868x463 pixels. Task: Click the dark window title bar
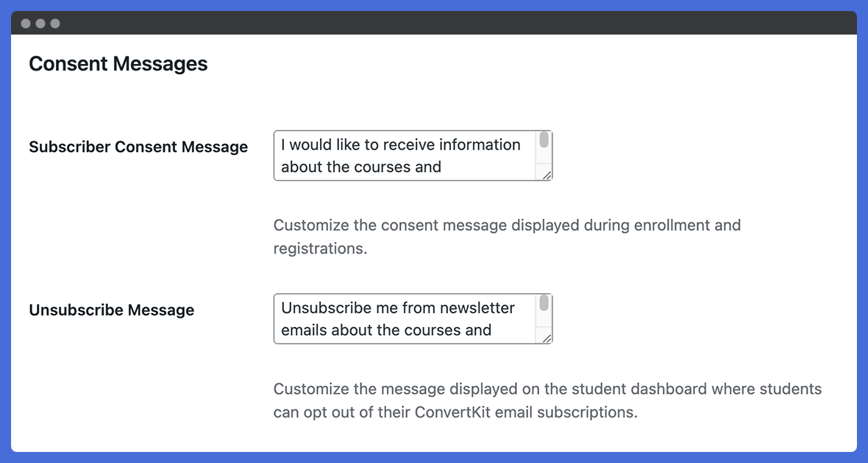[434, 23]
